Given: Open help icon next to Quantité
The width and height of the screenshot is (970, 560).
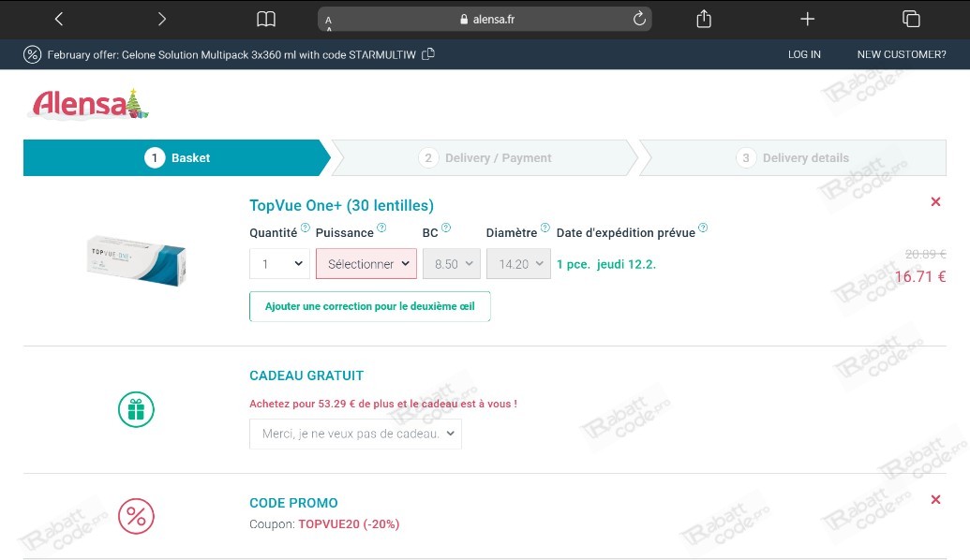Looking at the screenshot, I should click(x=306, y=228).
